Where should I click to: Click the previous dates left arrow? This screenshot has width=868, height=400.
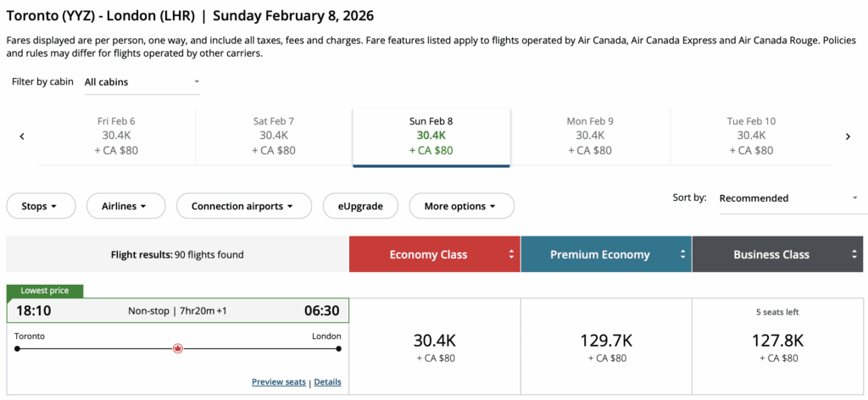click(22, 136)
